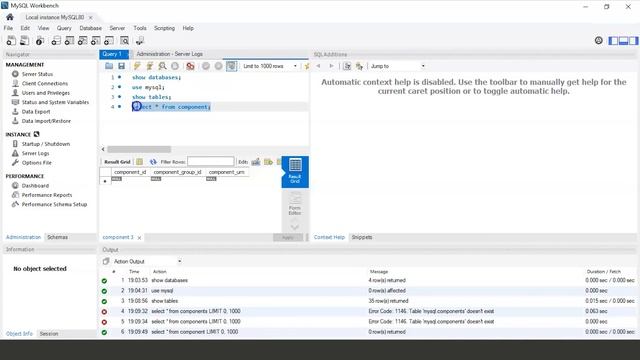Click the manual context help icon
Screen dimensions: 640x360
click(x=347, y=66)
